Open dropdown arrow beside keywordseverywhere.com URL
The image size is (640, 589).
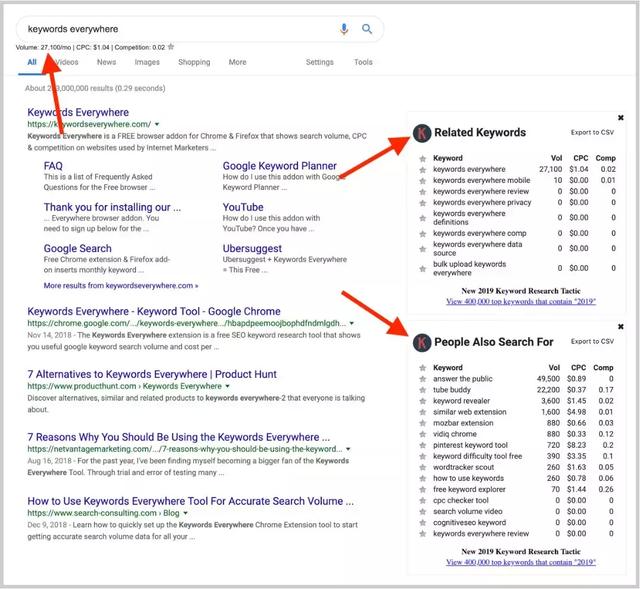(x=157, y=124)
